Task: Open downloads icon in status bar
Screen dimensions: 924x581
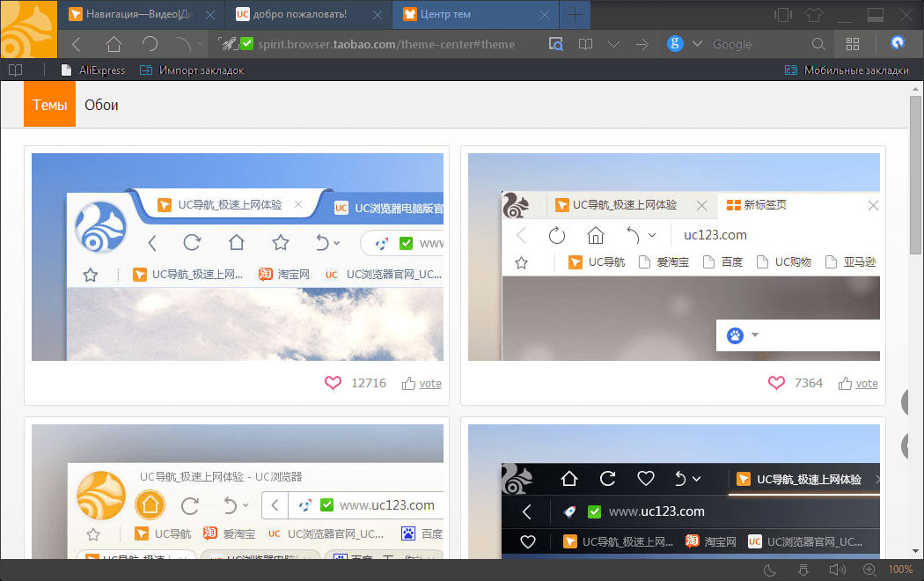Action: (x=803, y=570)
